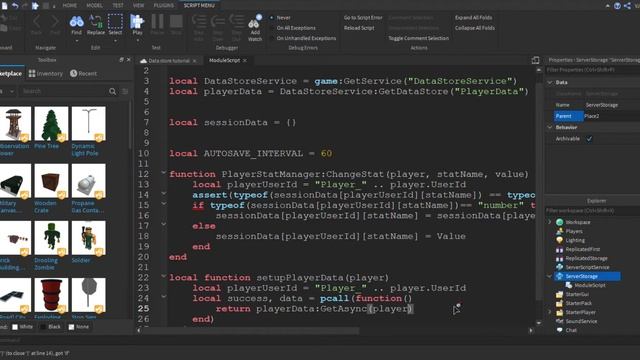
Task: Open the Toolbox filter options icon
Action: coord(125,91)
